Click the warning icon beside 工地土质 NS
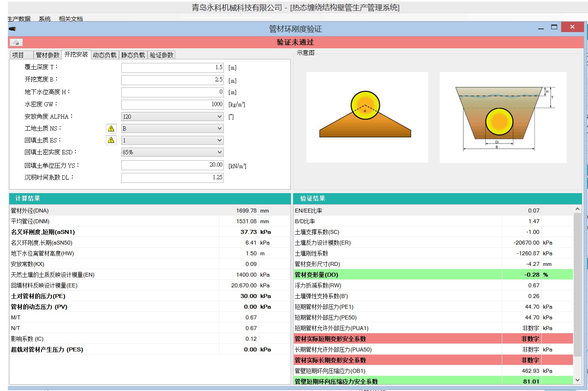 [111, 128]
